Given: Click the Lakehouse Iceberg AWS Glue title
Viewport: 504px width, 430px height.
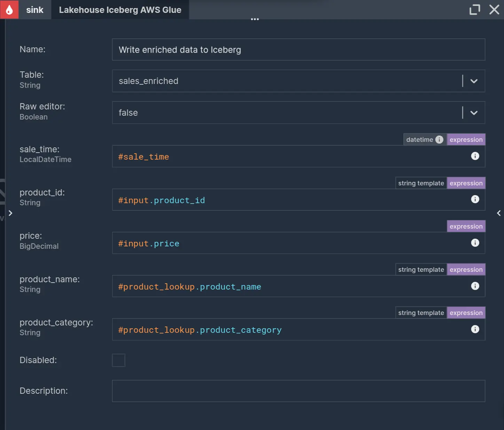Looking at the screenshot, I should click(x=120, y=10).
